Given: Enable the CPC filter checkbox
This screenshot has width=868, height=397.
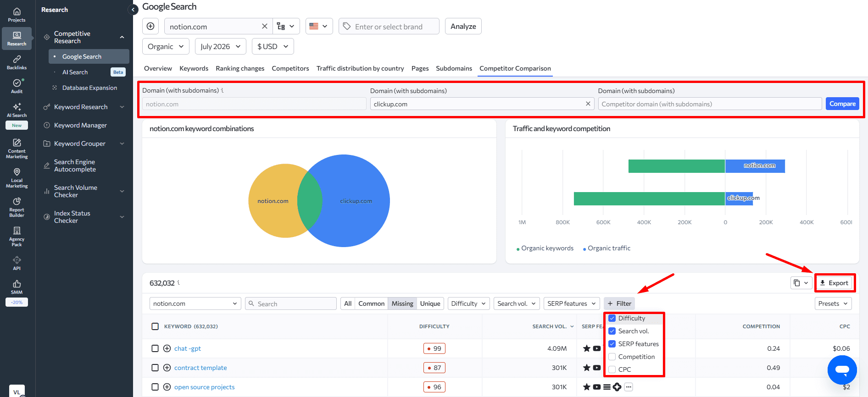Looking at the screenshot, I should pyautogui.click(x=612, y=369).
